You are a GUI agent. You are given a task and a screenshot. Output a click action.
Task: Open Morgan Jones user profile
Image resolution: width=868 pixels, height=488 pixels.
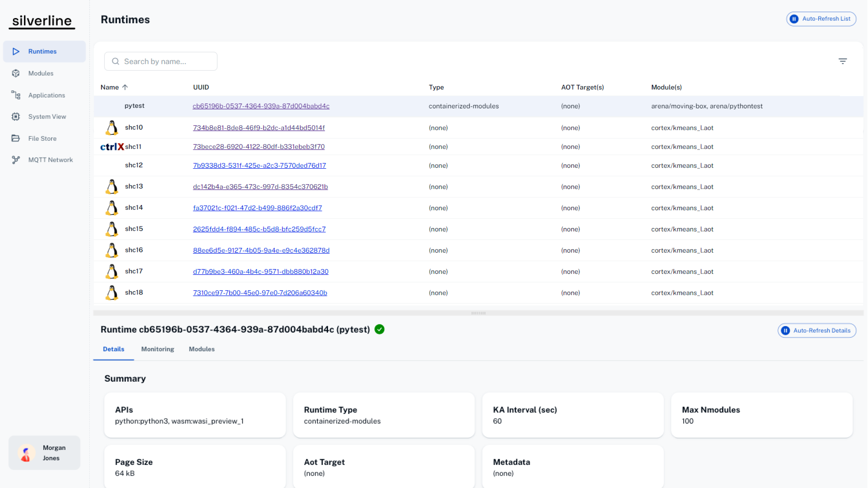click(x=44, y=453)
